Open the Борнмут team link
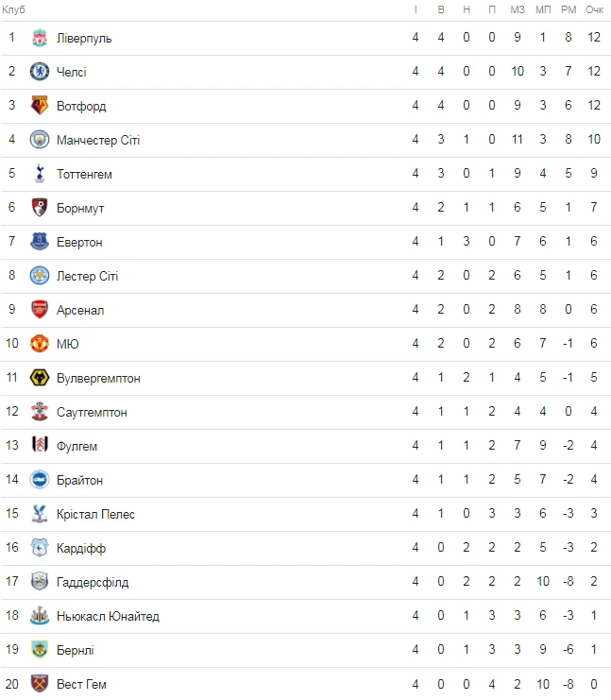This screenshot has height=700, width=611. click(x=80, y=208)
